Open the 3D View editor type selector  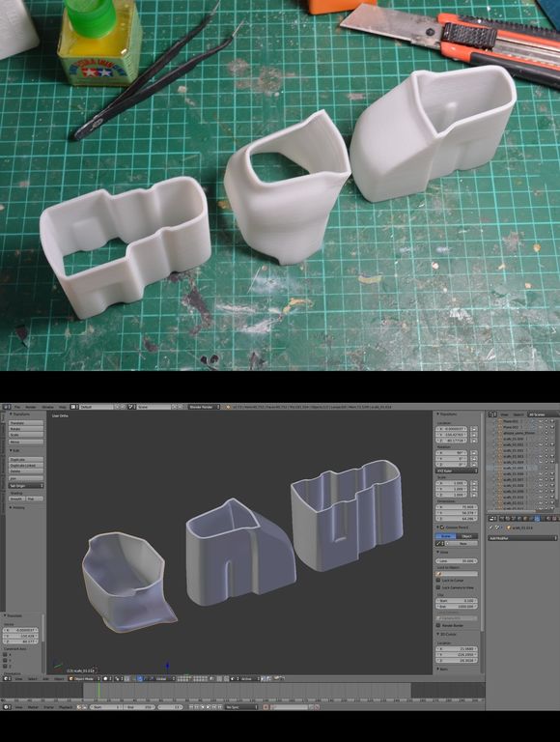pyautogui.click(x=7, y=678)
